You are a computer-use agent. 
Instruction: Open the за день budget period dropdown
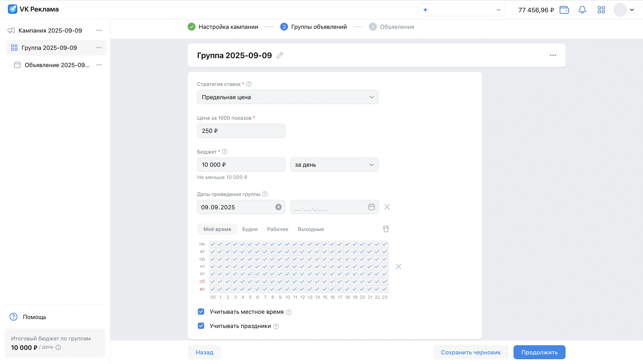pyautogui.click(x=334, y=165)
